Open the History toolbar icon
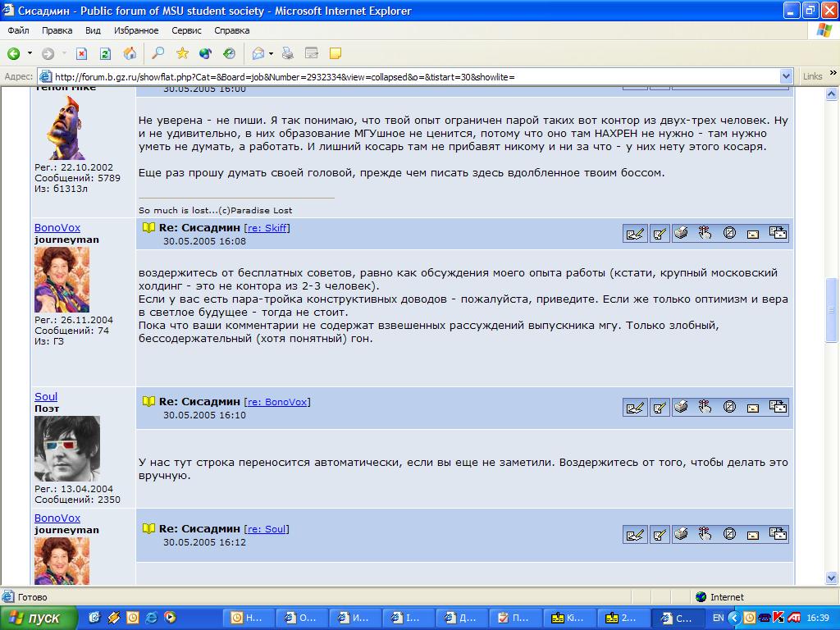The width and height of the screenshot is (840, 630). coord(230,53)
